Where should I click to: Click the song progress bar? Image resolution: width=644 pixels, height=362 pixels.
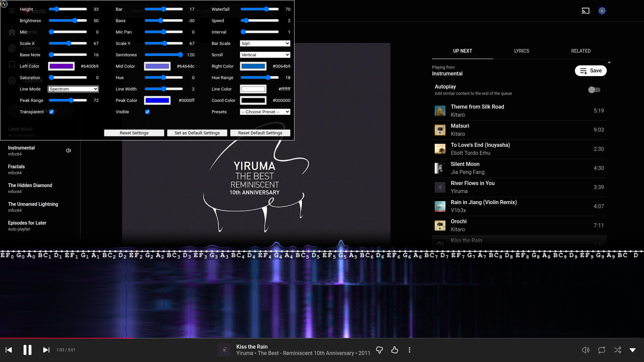click(322, 338)
